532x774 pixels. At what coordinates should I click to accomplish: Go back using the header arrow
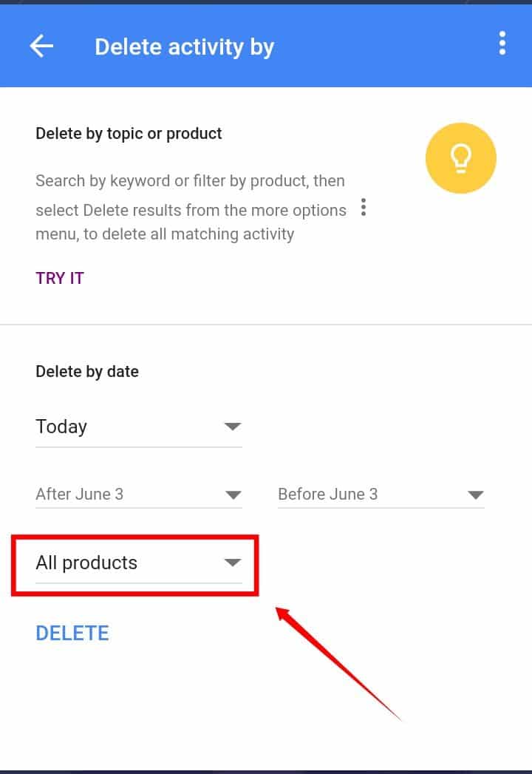pyautogui.click(x=41, y=47)
